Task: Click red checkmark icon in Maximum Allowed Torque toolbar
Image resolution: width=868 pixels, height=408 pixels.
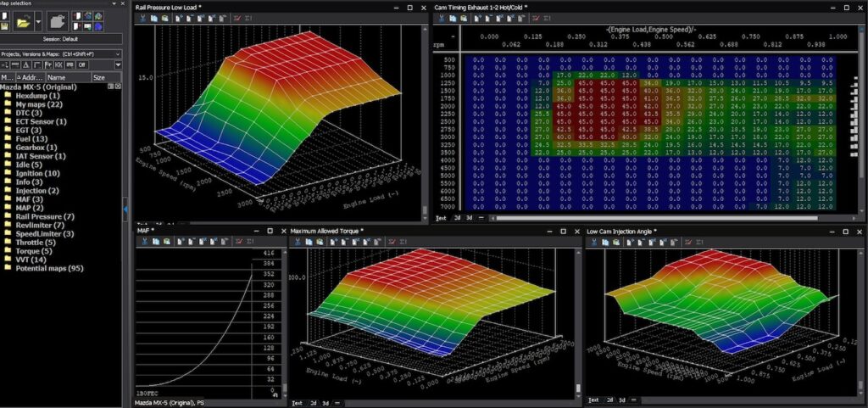Action: (392, 242)
